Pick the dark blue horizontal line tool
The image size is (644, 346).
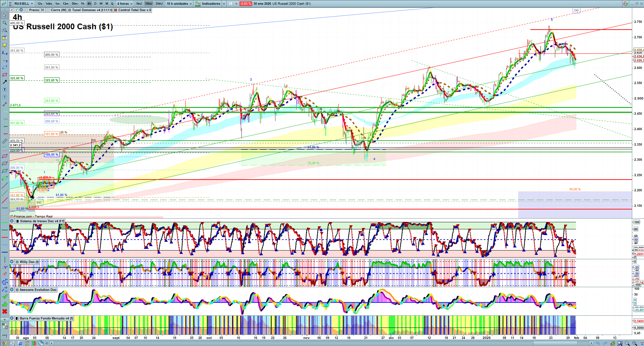(x=5, y=252)
